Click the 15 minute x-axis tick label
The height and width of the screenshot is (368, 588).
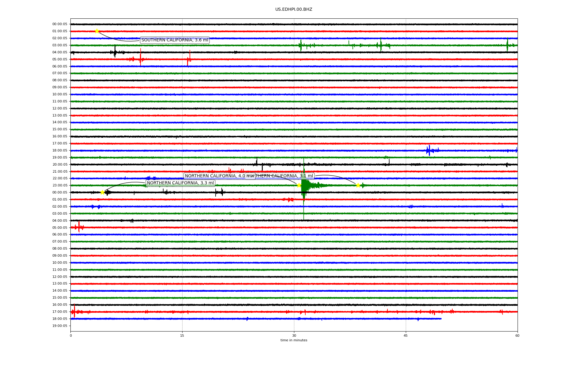[x=182, y=335]
